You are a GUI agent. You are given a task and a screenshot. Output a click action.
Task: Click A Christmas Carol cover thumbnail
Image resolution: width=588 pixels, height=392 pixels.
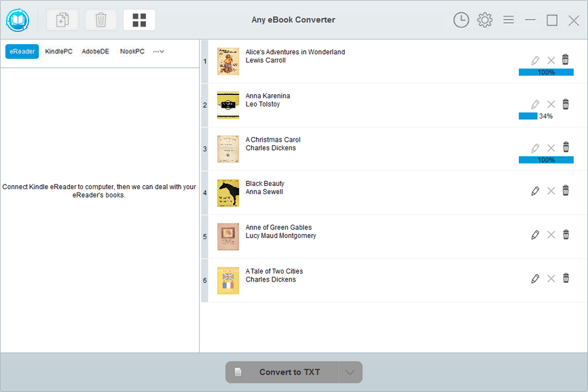point(228,149)
